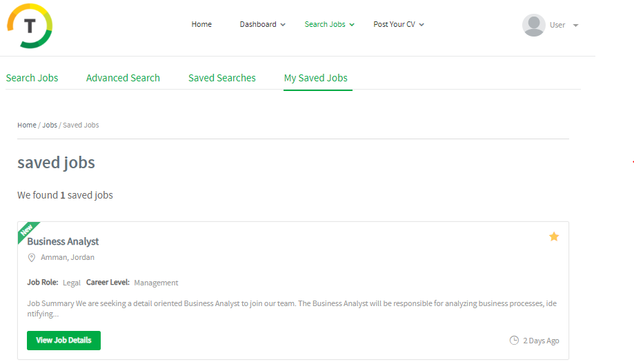Select the My Saved Jobs tab
Screen dimensions: 634x364
(x=316, y=78)
